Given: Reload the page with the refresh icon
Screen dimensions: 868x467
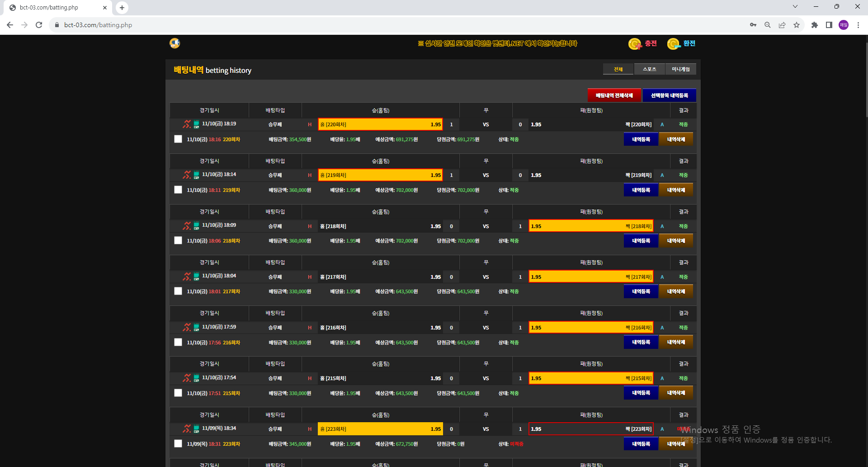Looking at the screenshot, I should click(x=39, y=25).
